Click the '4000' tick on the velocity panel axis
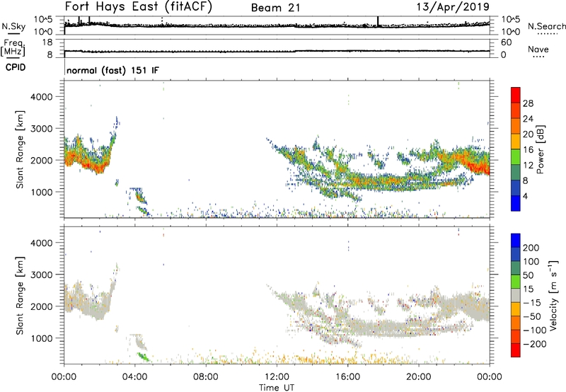The image size is (566, 392). [42, 243]
